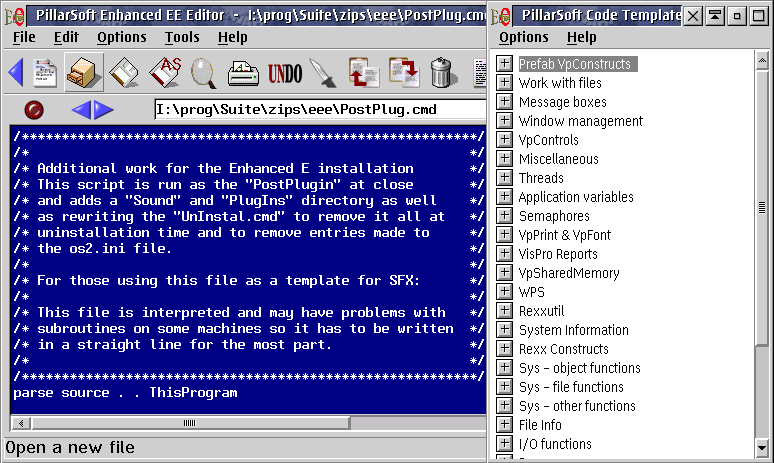The width and height of the screenshot is (774, 463).
Task: Maximize the Code Template window
Action: coord(759,16)
